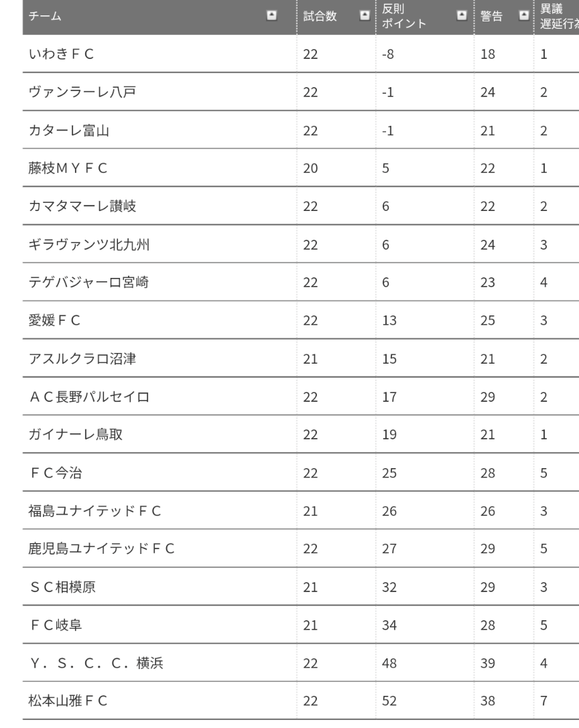Image resolution: width=579 pixels, height=728 pixels.
Task: Select the AC長野パルセイロ row
Action: pyautogui.click(x=301, y=396)
